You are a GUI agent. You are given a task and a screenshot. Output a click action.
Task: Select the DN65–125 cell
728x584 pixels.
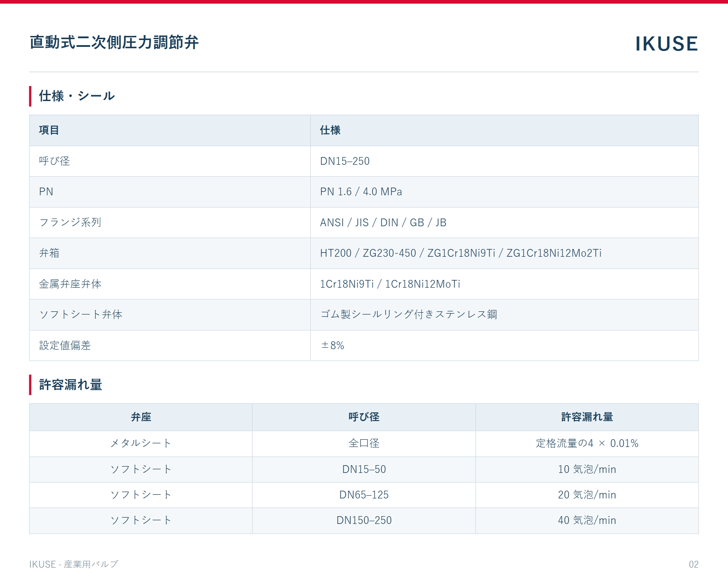364,495
